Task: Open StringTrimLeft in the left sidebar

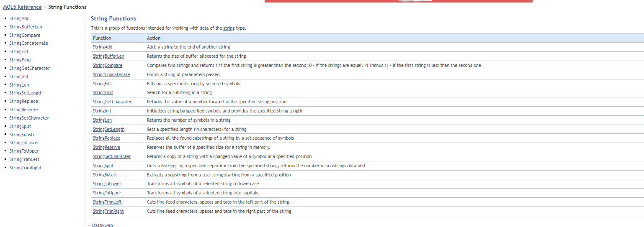Action: (24, 159)
